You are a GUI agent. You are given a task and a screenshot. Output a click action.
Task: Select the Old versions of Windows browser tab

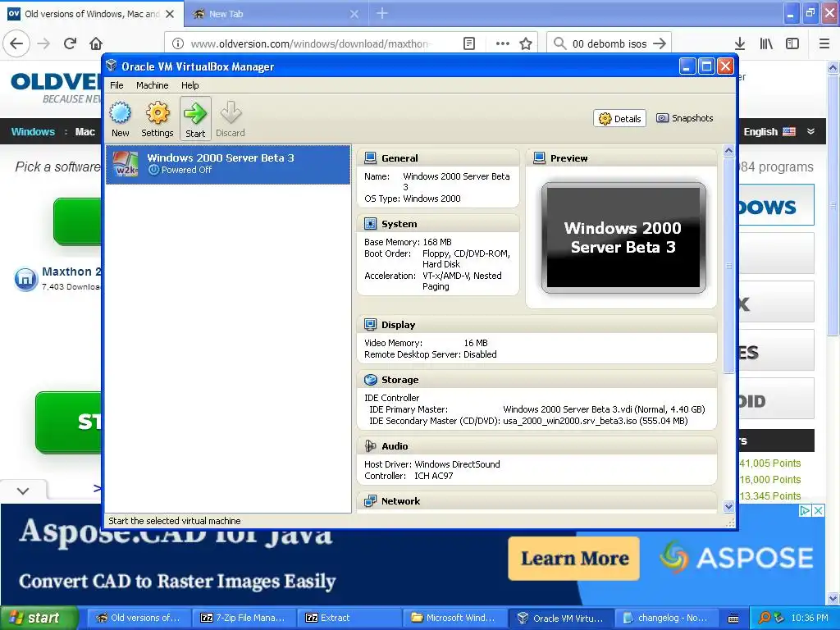click(x=92, y=14)
